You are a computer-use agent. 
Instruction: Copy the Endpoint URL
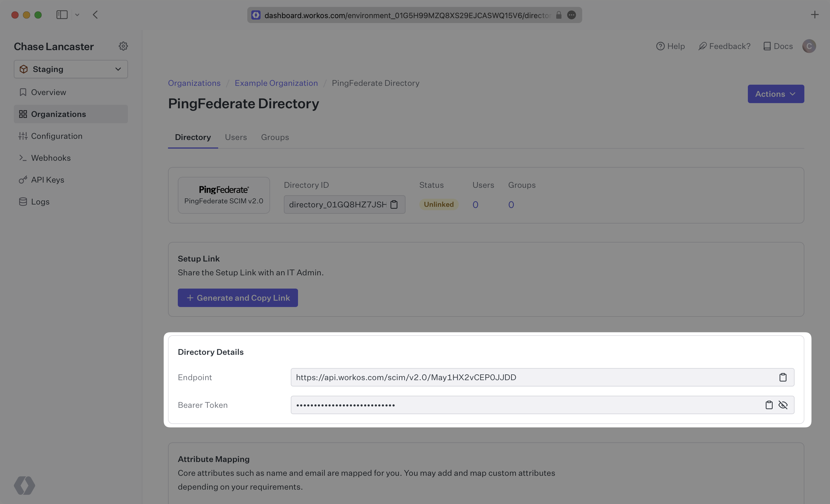coord(783,377)
